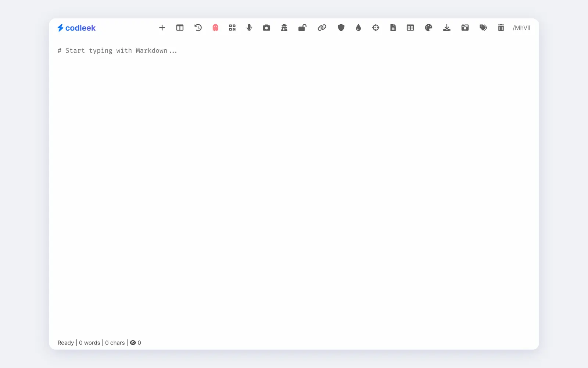
Task: Insert table using table icon
Action: 410,28
